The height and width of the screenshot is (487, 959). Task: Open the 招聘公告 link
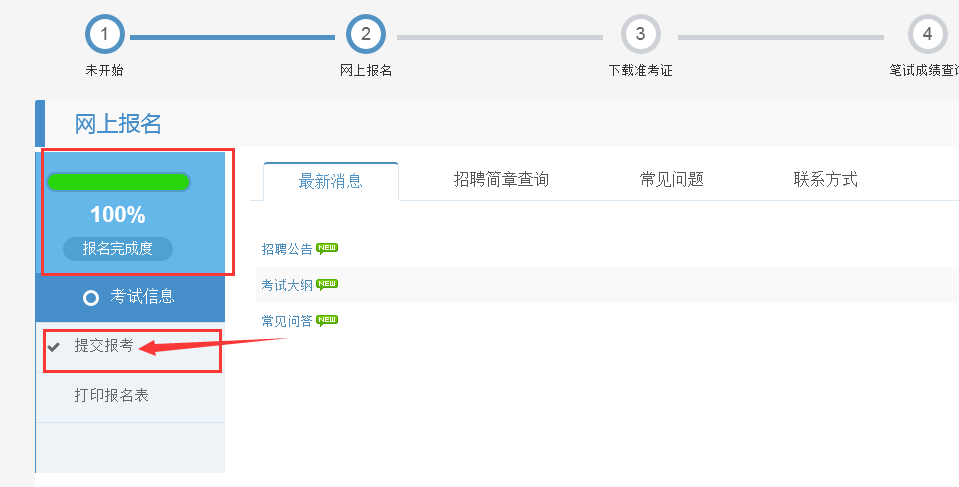287,249
